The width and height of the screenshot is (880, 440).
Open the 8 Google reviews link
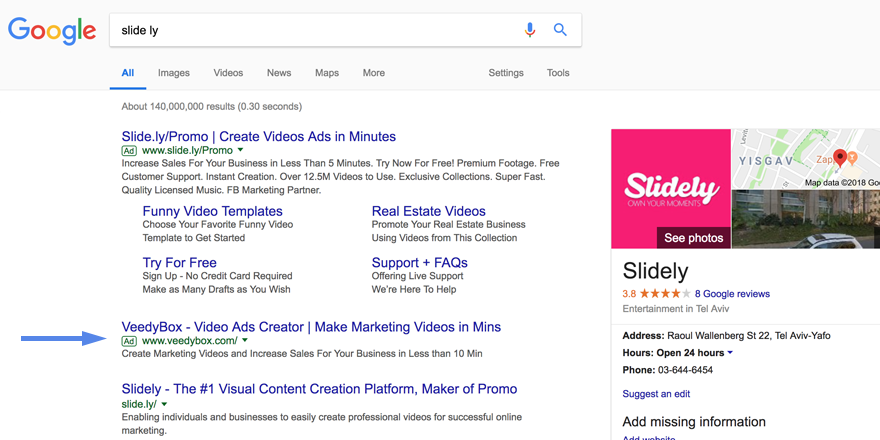[732, 294]
